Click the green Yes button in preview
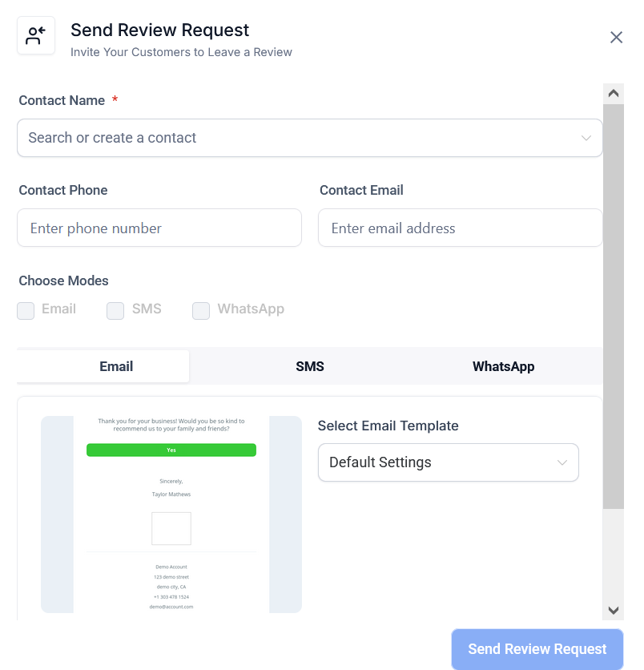This screenshot has height=670, width=644. pos(171,450)
